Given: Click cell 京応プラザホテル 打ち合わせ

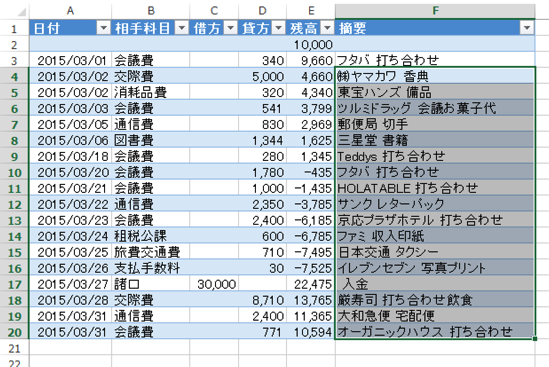Looking at the screenshot, I should 435,220.
